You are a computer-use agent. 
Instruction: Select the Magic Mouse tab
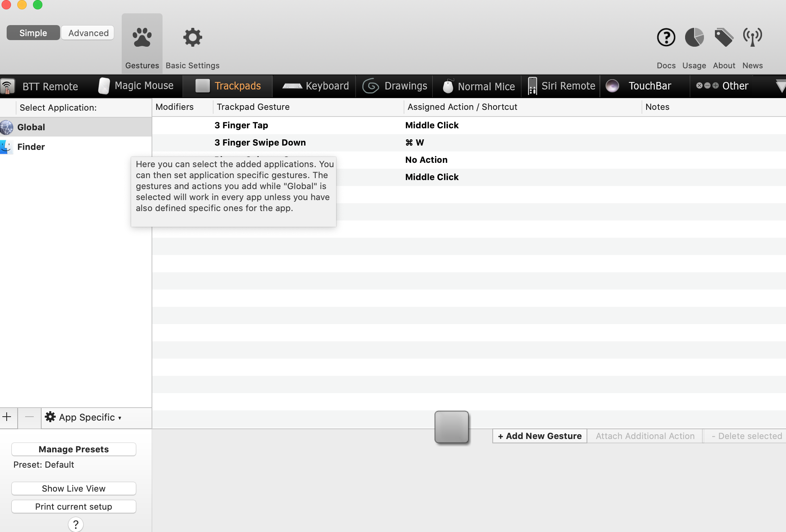tap(136, 86)
